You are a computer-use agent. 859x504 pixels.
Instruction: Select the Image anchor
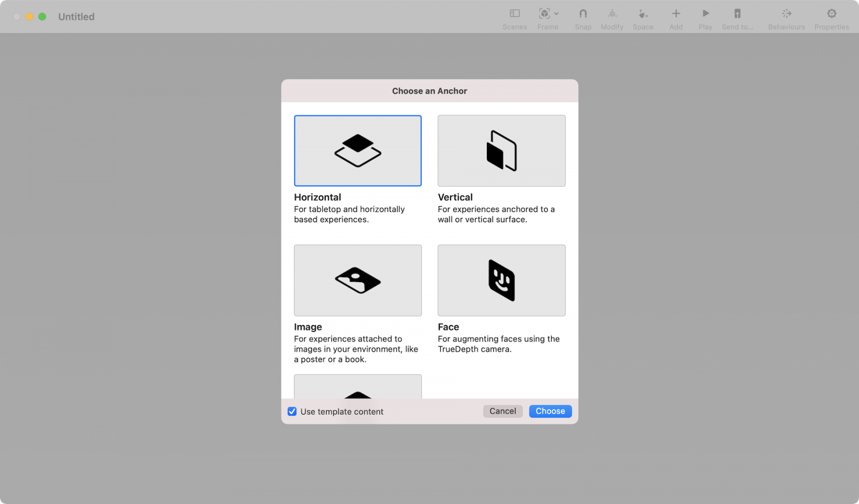click(357, 280)
